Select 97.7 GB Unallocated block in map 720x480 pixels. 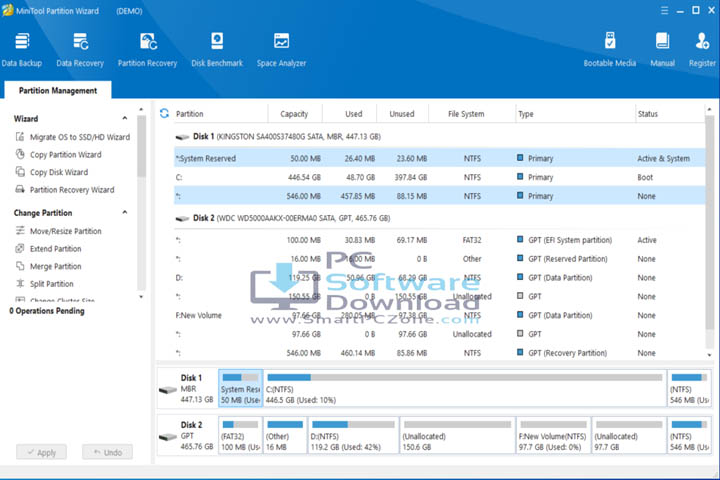pos(629,435)
